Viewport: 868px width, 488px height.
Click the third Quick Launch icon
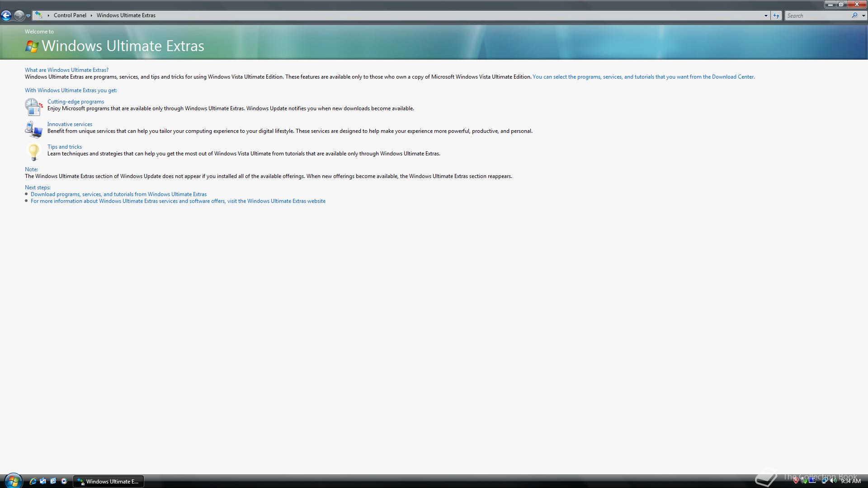click(53, 481)
